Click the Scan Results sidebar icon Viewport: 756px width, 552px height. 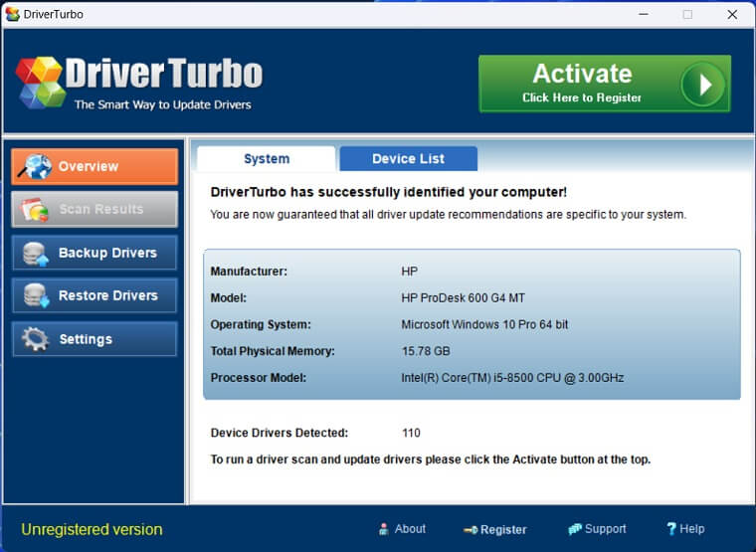(36, 210)
